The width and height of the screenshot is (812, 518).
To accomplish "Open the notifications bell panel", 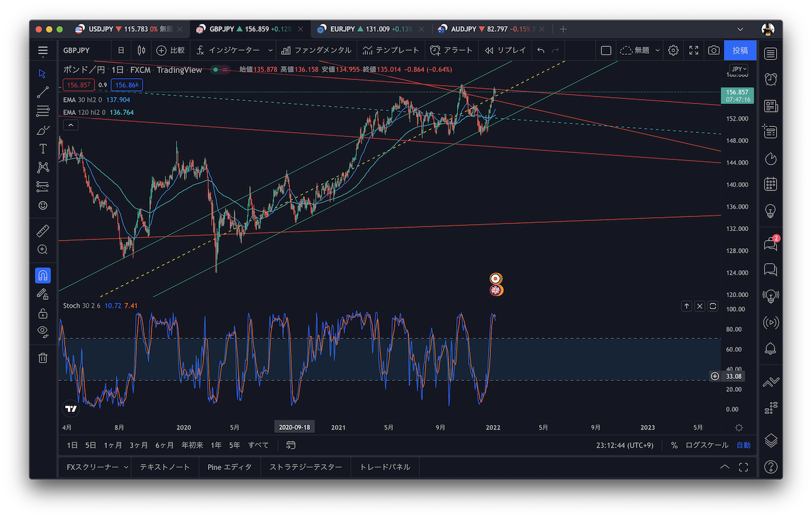I will pyautogui.click(x=771, y=348).
